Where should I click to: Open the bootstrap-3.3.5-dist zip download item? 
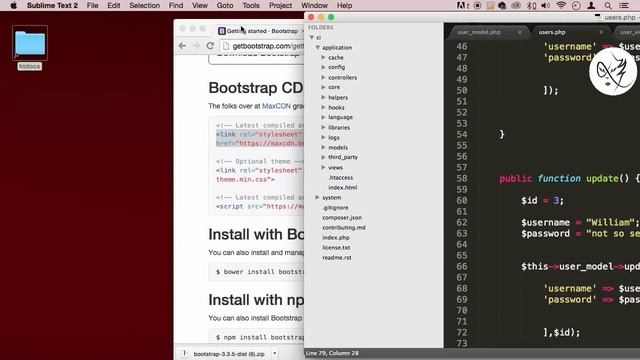[229, 354]
